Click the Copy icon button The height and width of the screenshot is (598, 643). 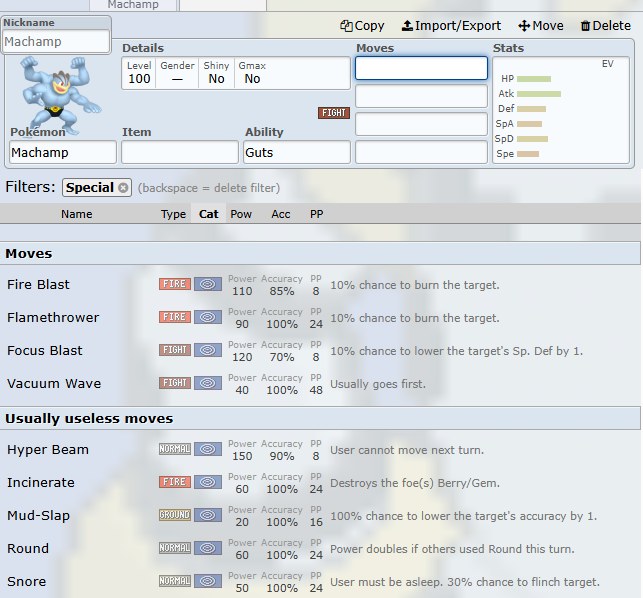click(362, 26)
